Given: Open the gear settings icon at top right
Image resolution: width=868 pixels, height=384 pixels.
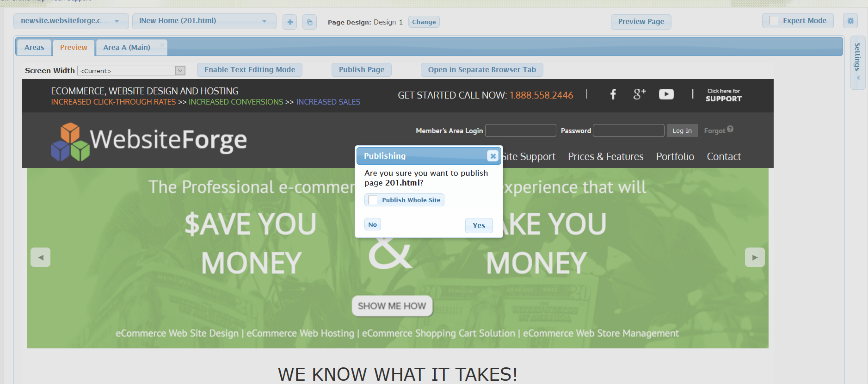Looking at the screenshot, I should click(x=850, y=21).
